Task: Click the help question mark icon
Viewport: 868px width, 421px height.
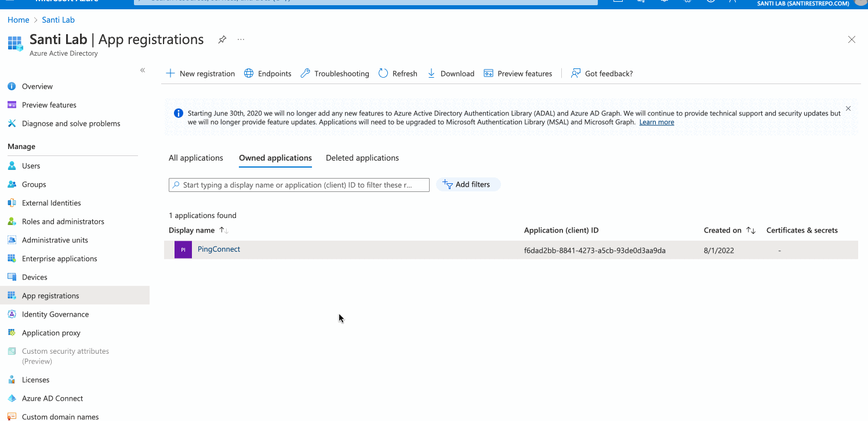Action: (710, 2)
